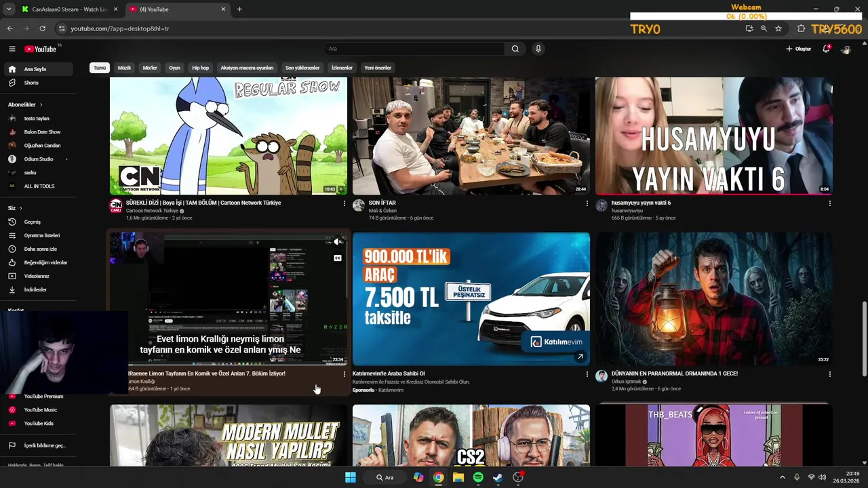
Task: Click the YouTube logo
Action: click(41, 49)
